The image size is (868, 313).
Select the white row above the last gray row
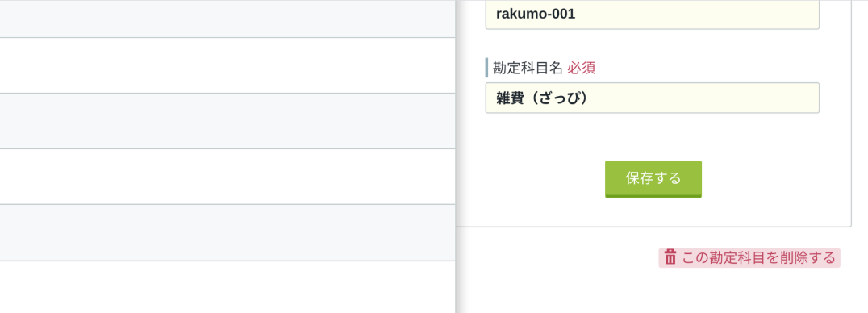coord(227,177)
